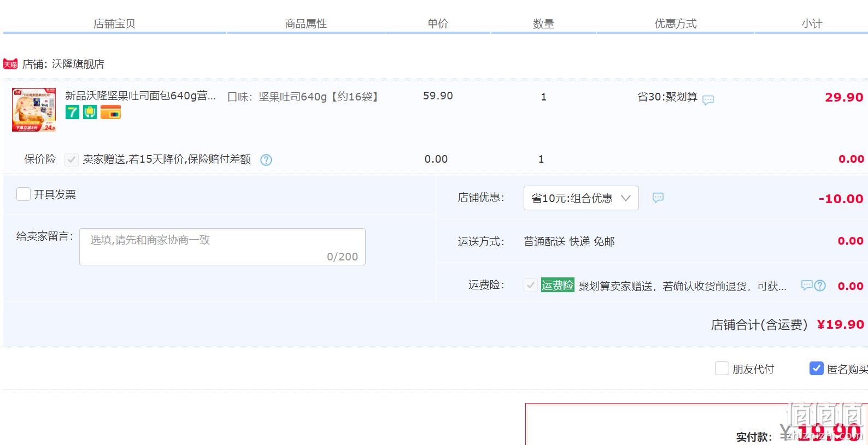Open the chat bubble icon next to 省30:聚划算
Viewport: 868px width, 445px height.
(x=708, y=100)
